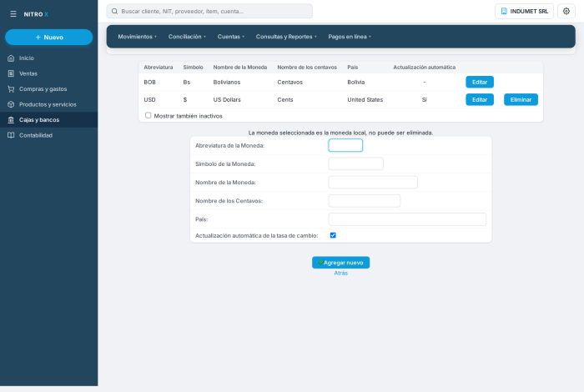Toggle the hamburger menu icon
The height and width of the screenshot is (392, 584).
[13, 14]
